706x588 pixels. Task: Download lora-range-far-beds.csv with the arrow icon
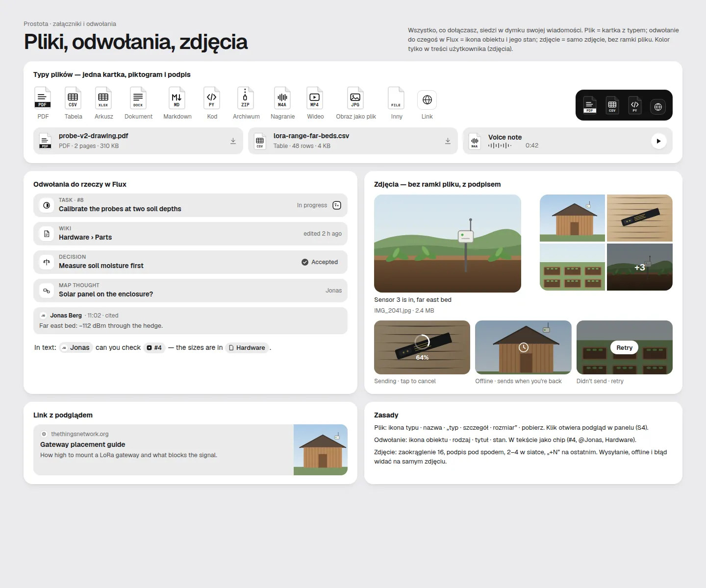click(x=448, y=141)
